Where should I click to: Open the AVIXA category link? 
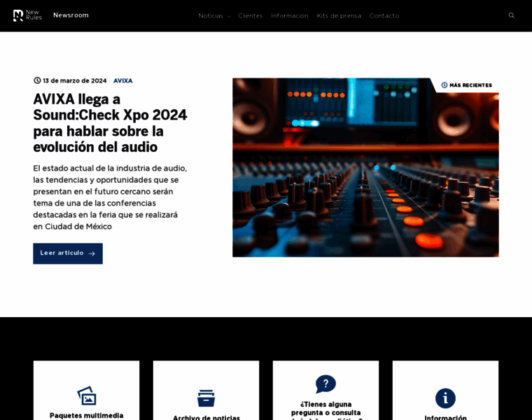click(122, 80)
